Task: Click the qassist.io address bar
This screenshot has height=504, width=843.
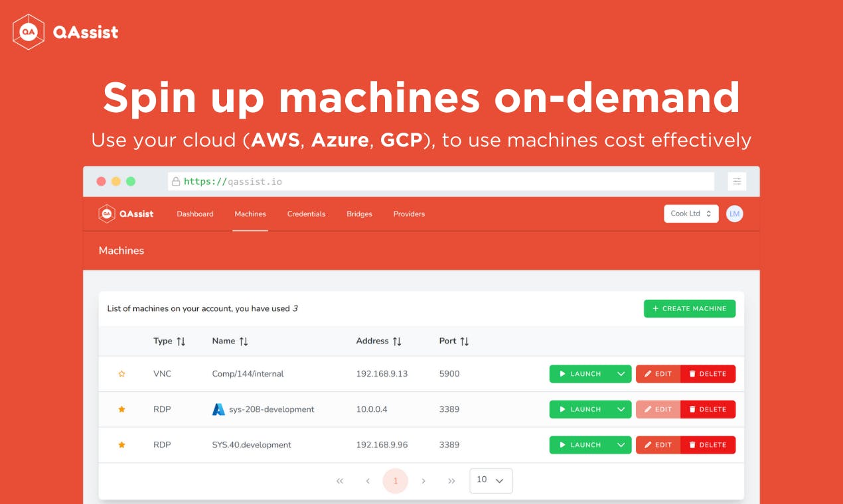Action: [441, 181]
